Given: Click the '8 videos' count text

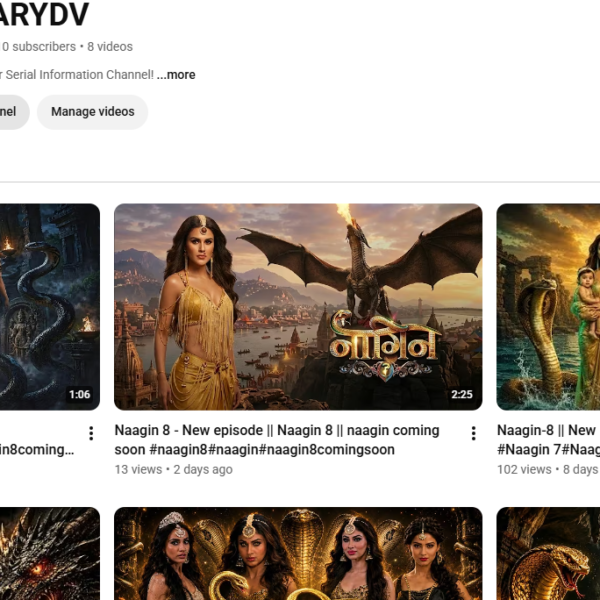Looking at the screenshot, I should [110, 47].
